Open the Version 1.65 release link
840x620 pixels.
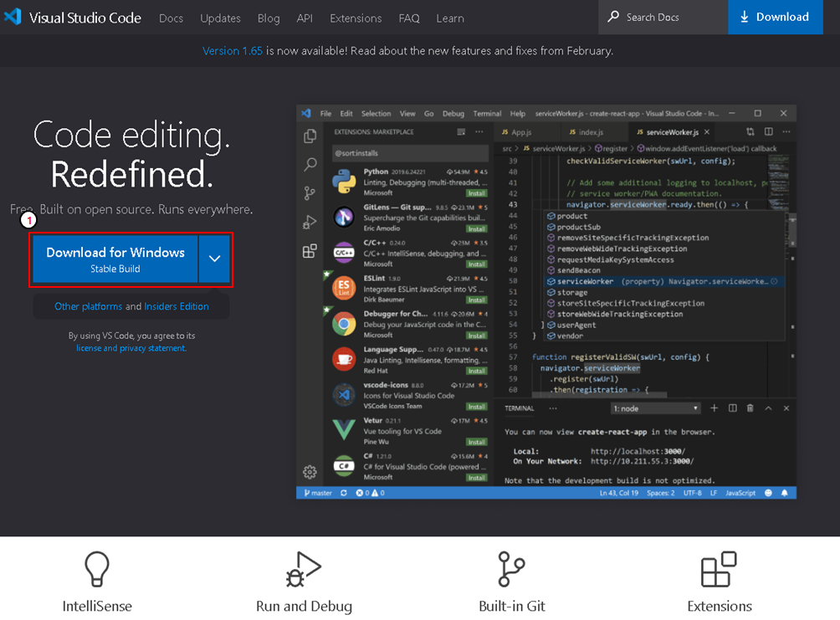click(232, 51)
